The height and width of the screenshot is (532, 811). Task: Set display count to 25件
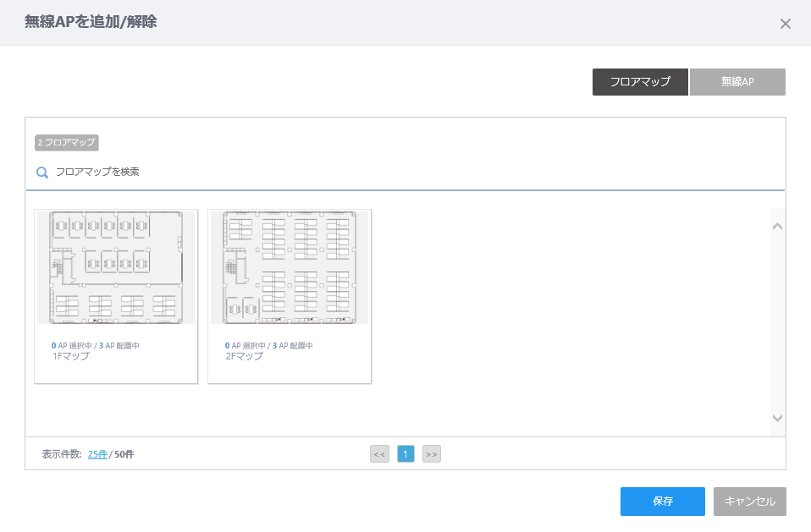click(97, 454)
